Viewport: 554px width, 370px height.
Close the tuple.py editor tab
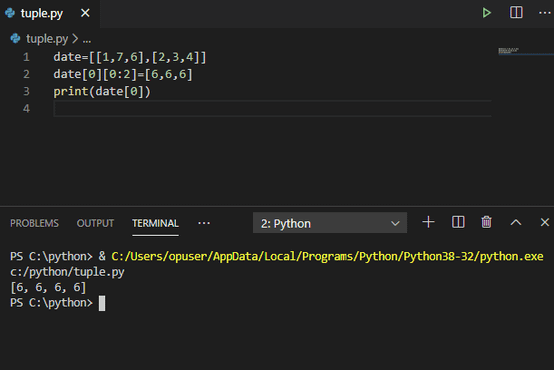pyautogui.click(x=85, y=13)
